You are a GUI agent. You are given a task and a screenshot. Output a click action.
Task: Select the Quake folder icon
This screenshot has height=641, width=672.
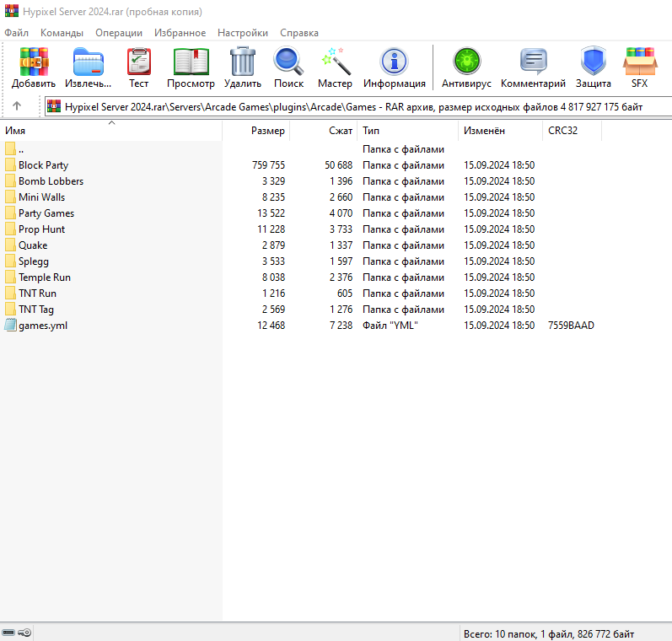[x=10, y=245]
